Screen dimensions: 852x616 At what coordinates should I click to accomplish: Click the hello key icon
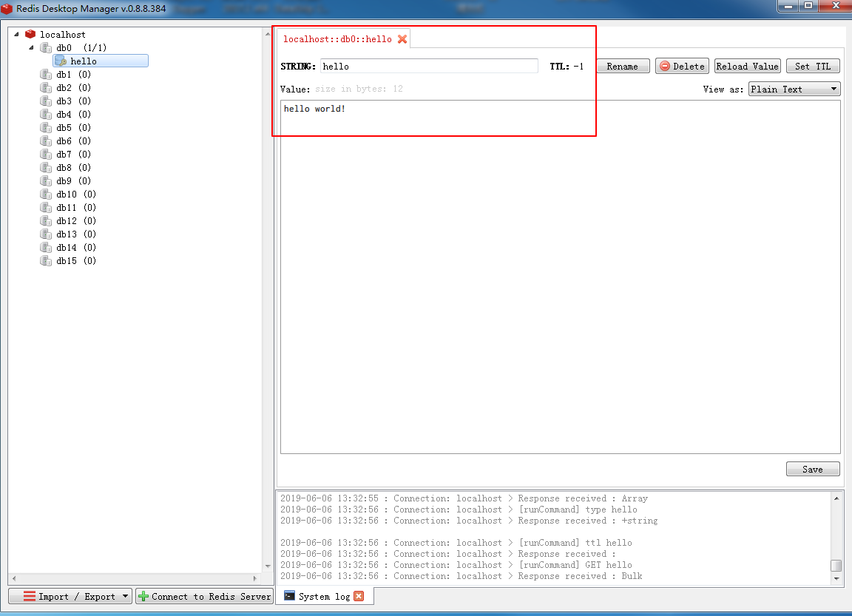pyautogui.click(x=61, y=61)
